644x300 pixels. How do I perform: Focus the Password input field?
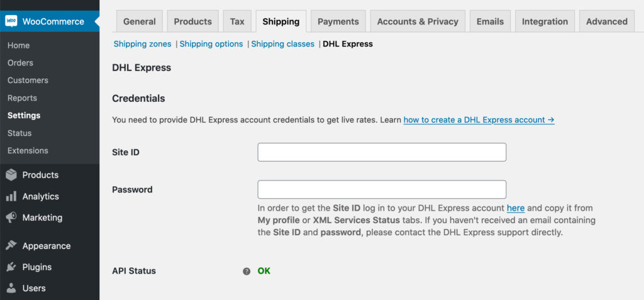coord(382,189)
